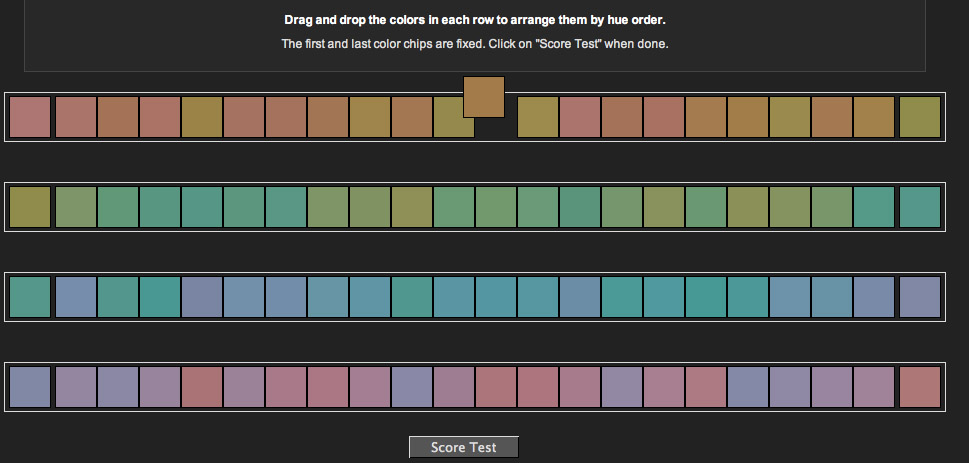Screen dimensions: 969x463
Task: Select the mauve chip beside fourth row's first chip
Action: tap(76, 387)
